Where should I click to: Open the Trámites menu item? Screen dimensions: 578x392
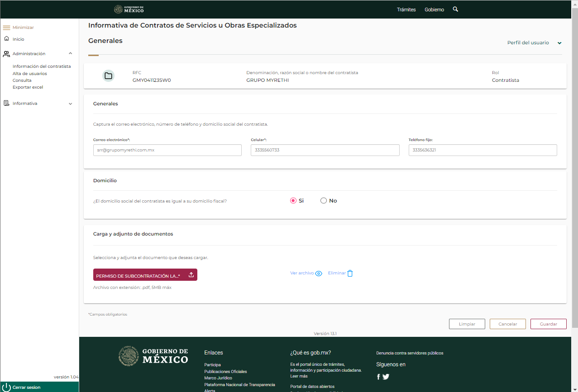tap(406, 9)
